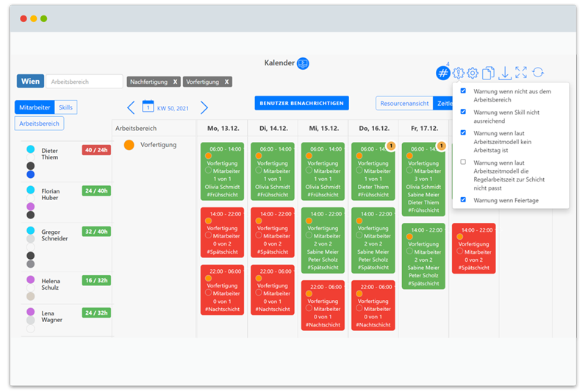Toggle 'Warnung wenn Feiertage' checkbox
This screenshot has height=392, width=588.
click(x=463, y=200)
